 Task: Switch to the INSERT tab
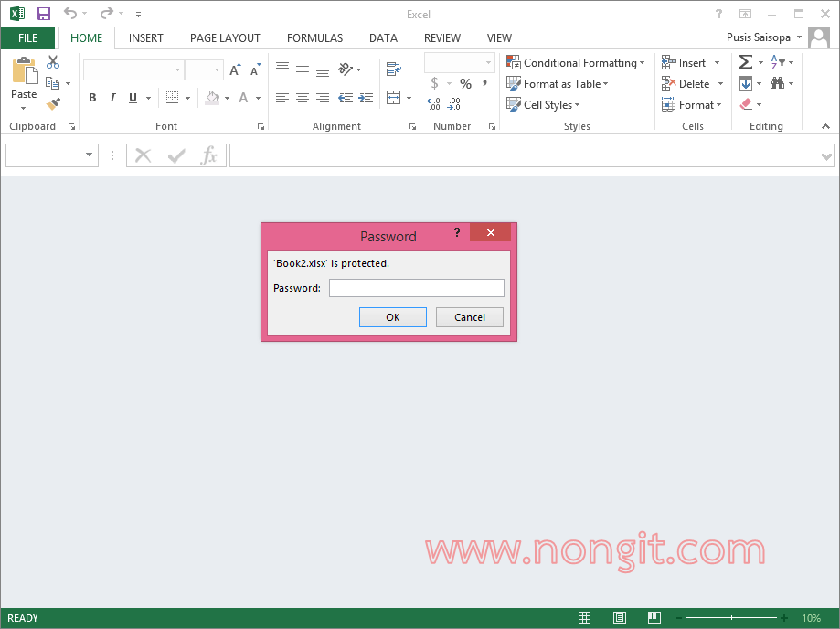point(145,38)
